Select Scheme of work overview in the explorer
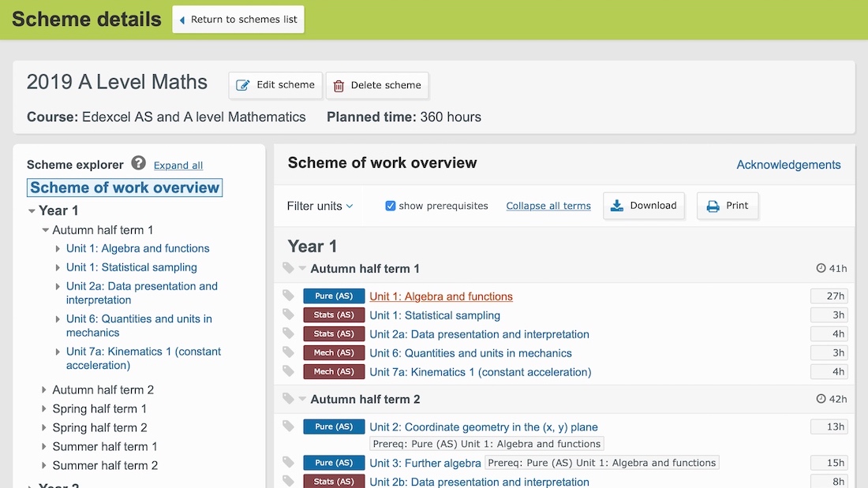 pyautogui.click(x=124, y=188)
